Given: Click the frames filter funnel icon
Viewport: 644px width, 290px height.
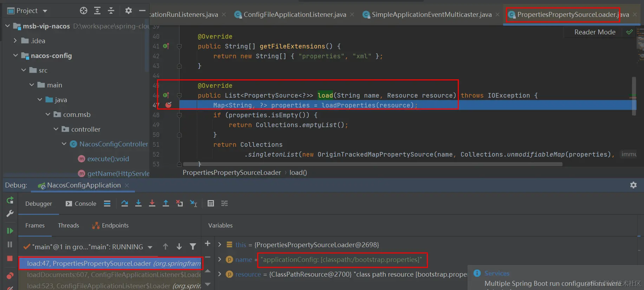Looking at the screenshot, I should tap(193, 247).
